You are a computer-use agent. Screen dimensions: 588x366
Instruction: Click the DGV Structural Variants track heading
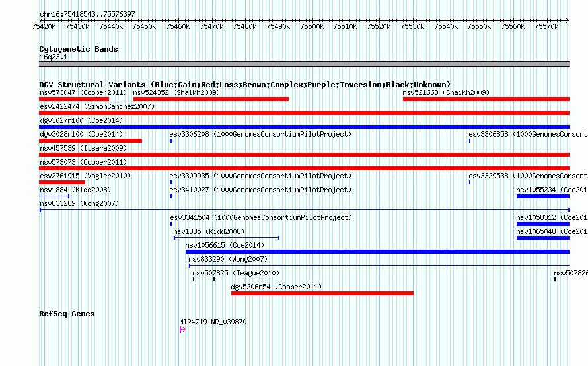245,85
